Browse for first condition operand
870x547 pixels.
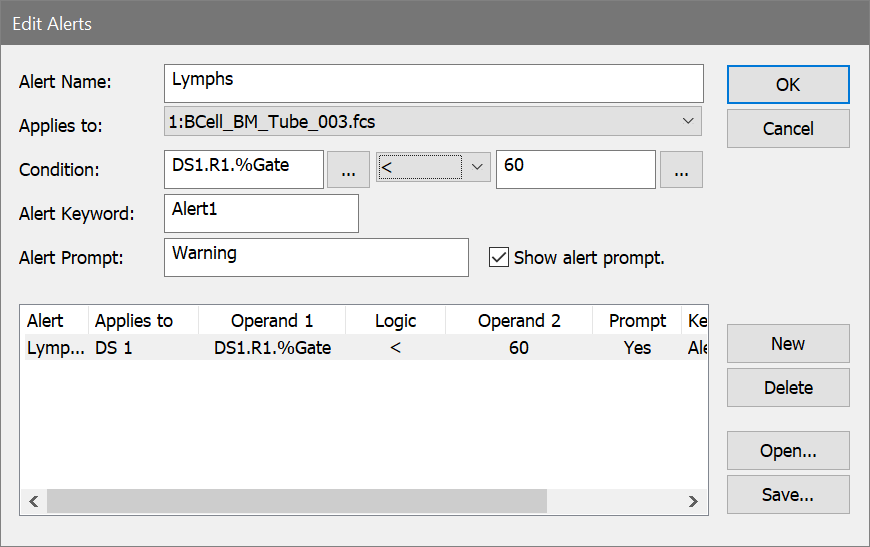pyautogui.click(x=348, y=170)
